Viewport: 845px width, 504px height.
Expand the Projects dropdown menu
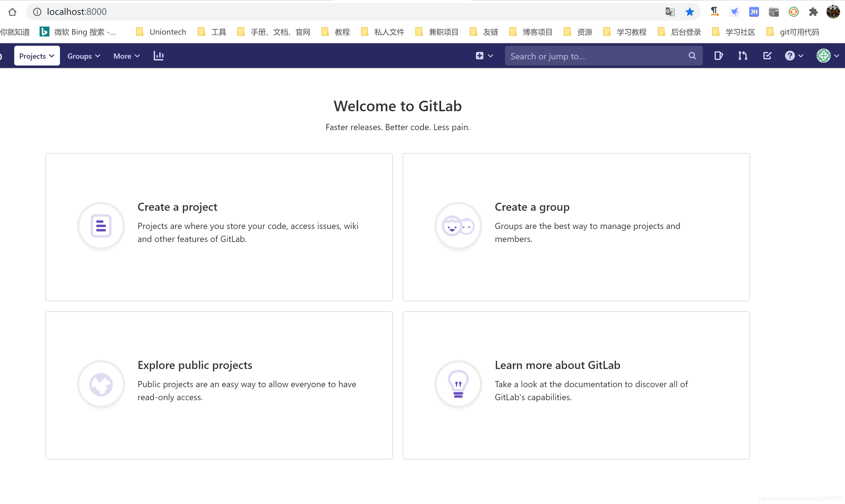[x=36, y=56]
